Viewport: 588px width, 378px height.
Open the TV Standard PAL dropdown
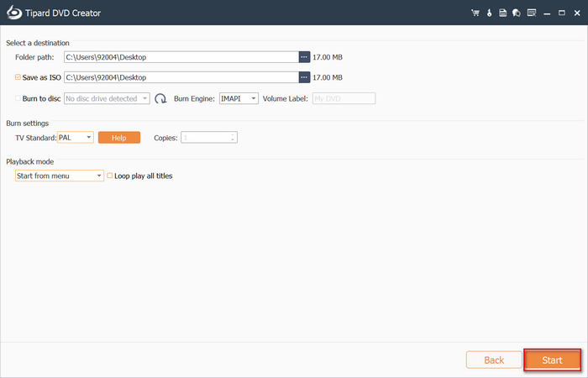click(x=76, y=138)
